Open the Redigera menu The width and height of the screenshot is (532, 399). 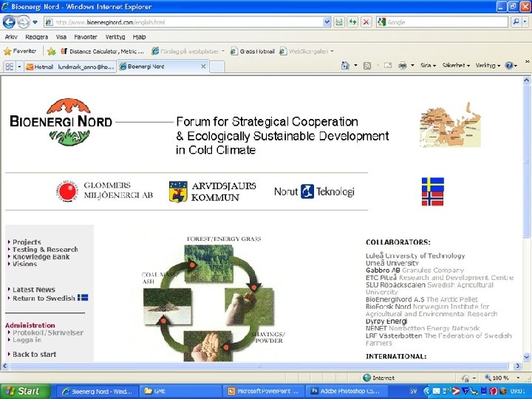coord(37,37)
